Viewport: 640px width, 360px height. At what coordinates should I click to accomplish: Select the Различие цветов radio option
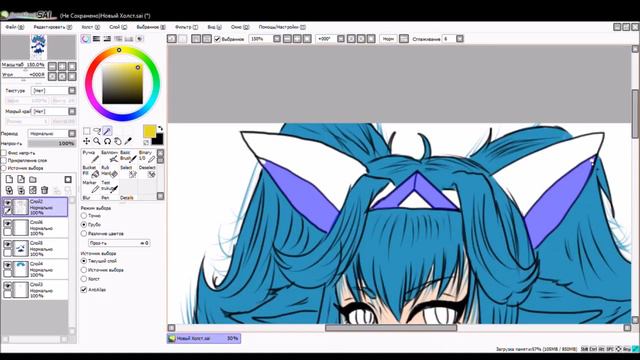pyautogui.click(x=84, y=233)
